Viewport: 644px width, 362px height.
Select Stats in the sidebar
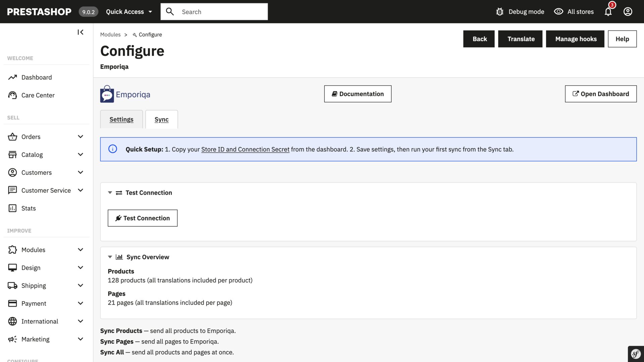tap(28, 208)
